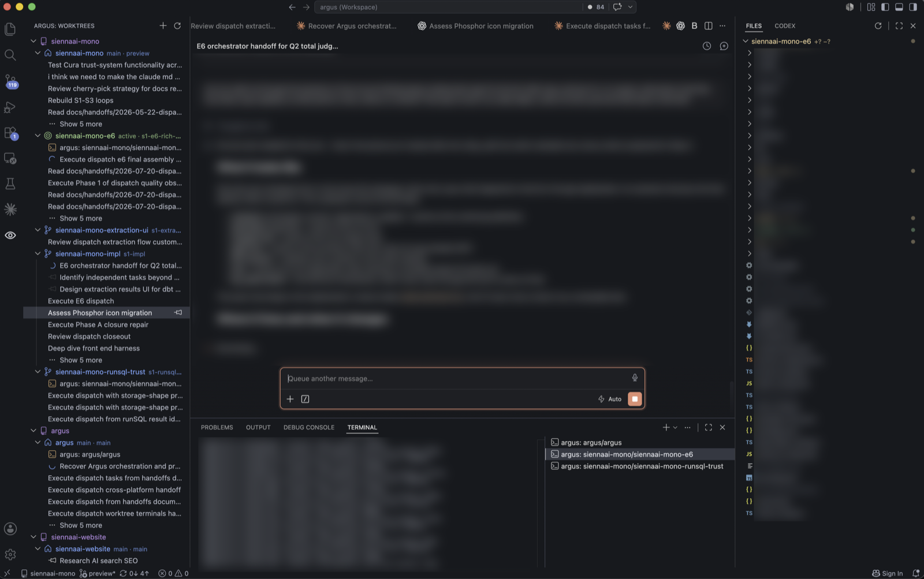This screenshot has height=579, width=924.
Task: Open session history clock icon
Action: tap(707, 46)
